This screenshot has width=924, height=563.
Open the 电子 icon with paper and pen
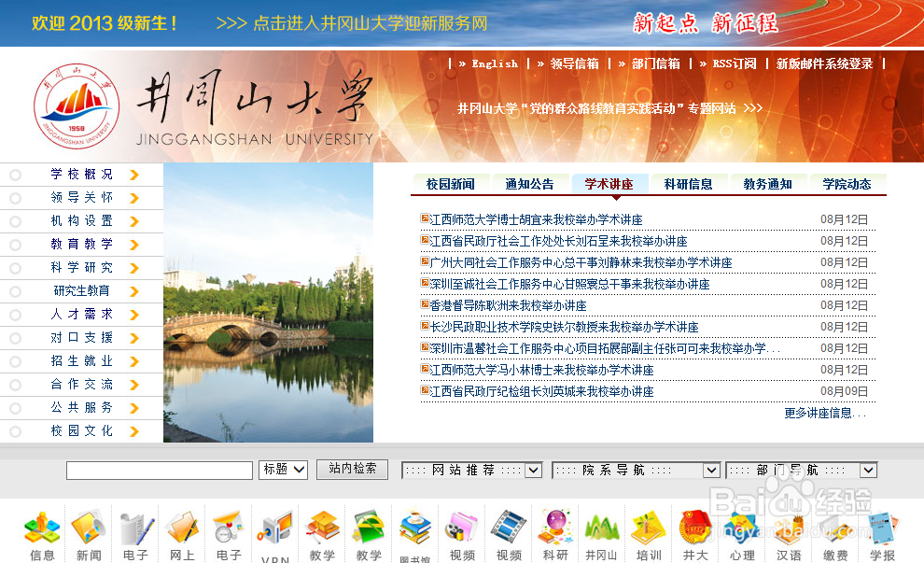point(135,528)
